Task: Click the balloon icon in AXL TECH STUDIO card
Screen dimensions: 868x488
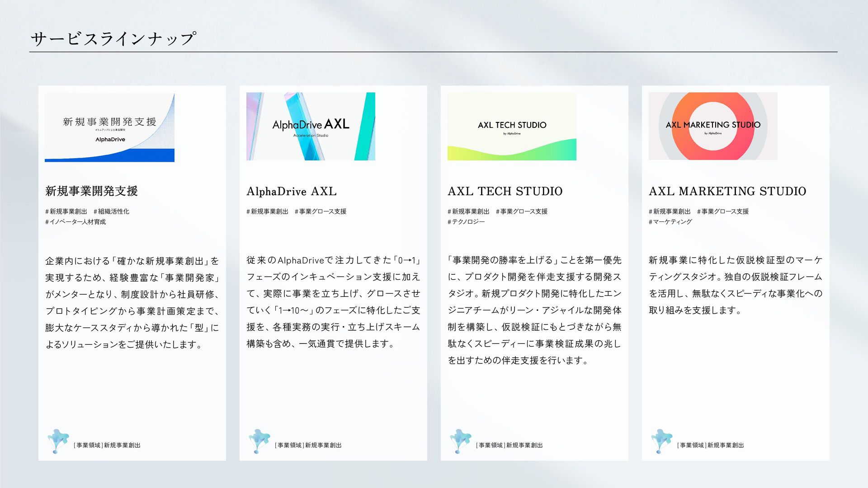Action: [x=460, y=441]
